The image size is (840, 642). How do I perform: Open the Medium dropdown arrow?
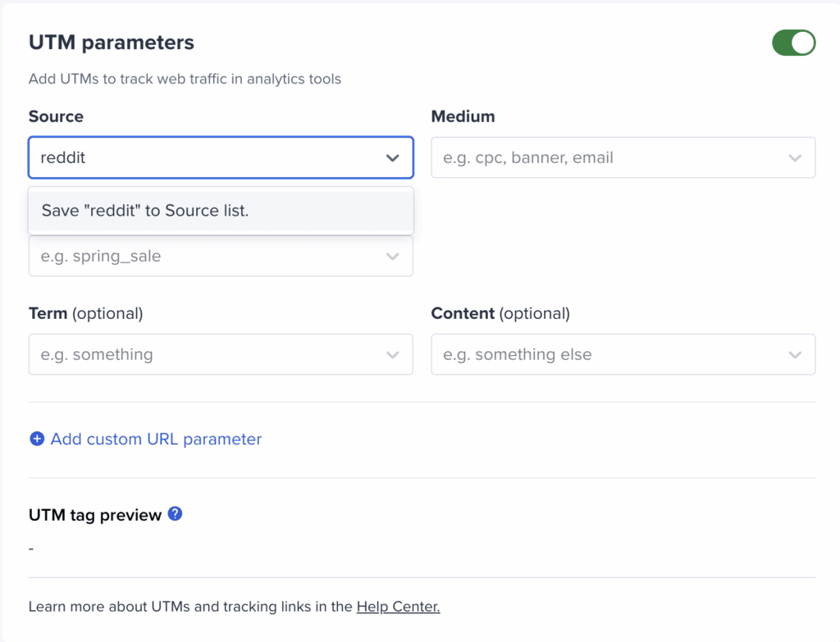pyautogui.click(x=794, y=157)
